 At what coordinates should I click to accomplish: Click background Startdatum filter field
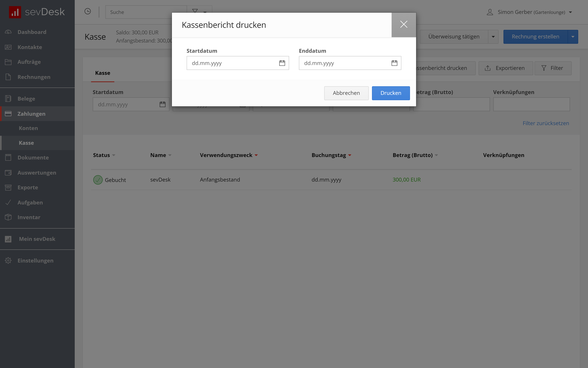click(x=131, y=104)
